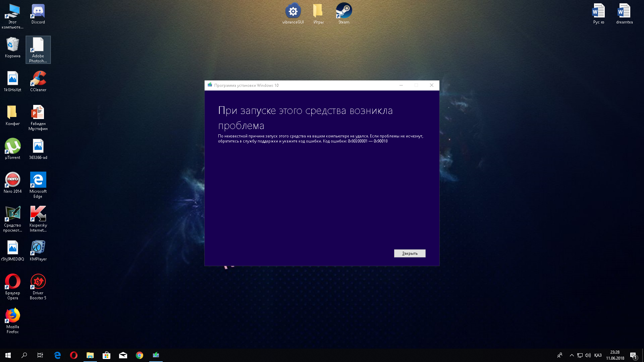Select the Kaspersky Internet Security icon
Viewport: 644px width, 362px height.
[38, 219]
